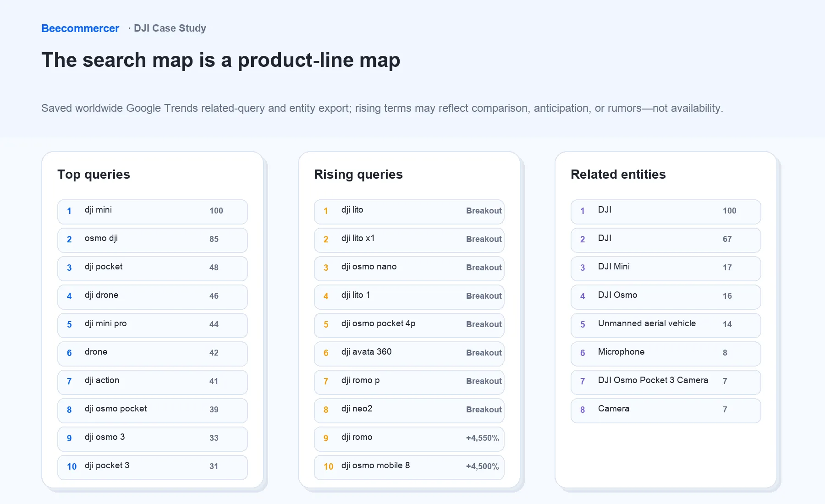Screen dimensions: 825x504
Task: Click the 'dji neo2' rising query
Action: point(409,411)
